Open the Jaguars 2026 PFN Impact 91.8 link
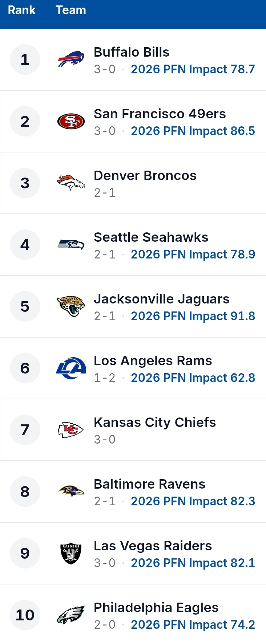This screenshot has height=644, width=266. (193, 316)
